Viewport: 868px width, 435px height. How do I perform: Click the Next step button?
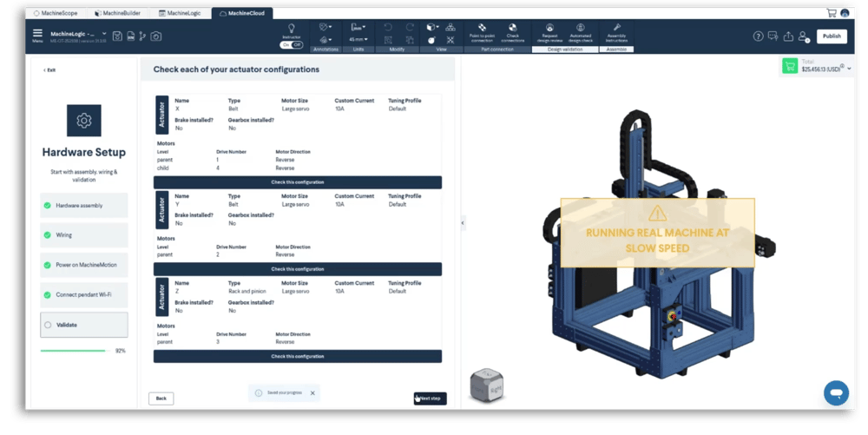pos(431,399)
